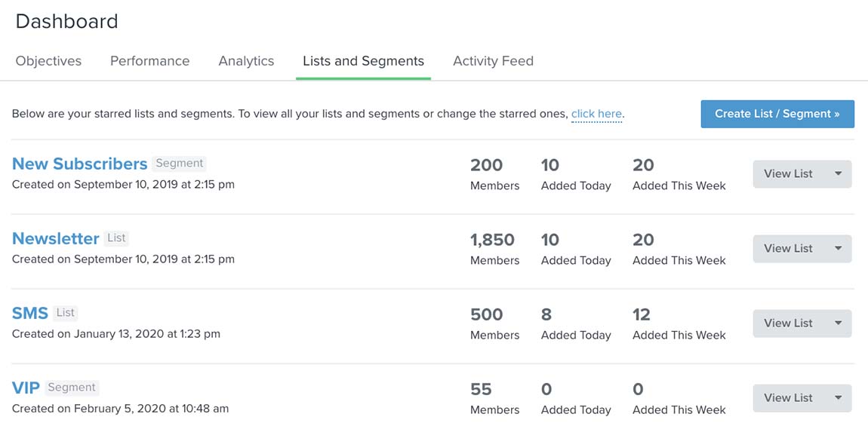Open the Newsletter list link
The width and height of the screenshot is (868, 423).
pyautogui.click(x=56, y=238)
